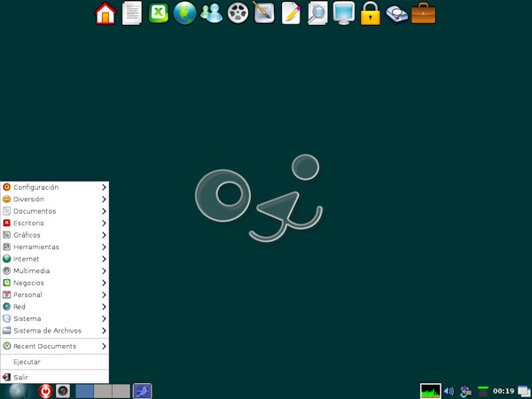Switch to the third gray virtual desktop

[x=121, y=391]
